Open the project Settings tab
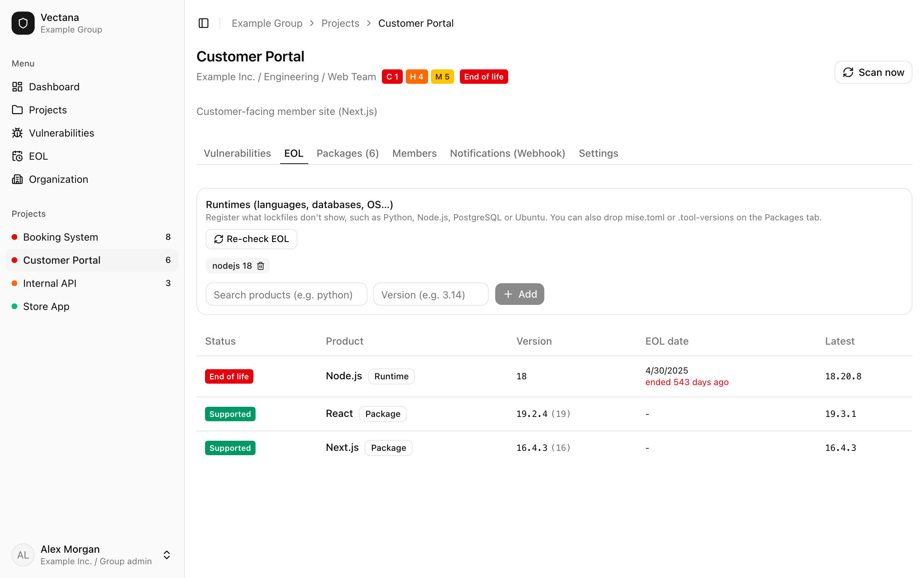 pyautogui.click(x=598, y=153)
